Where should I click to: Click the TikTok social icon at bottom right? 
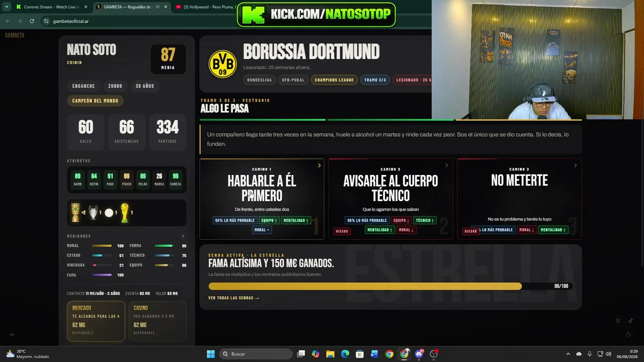click(630, 321)
